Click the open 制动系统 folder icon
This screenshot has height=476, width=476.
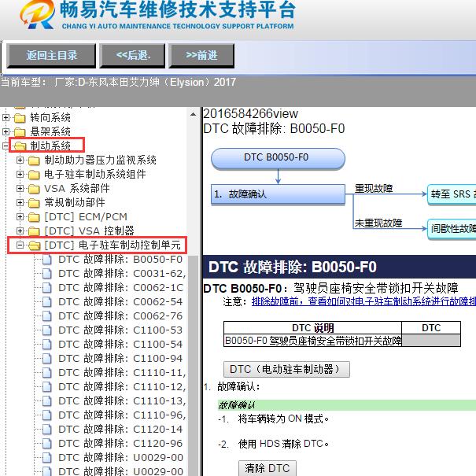(x=20, y=146)
